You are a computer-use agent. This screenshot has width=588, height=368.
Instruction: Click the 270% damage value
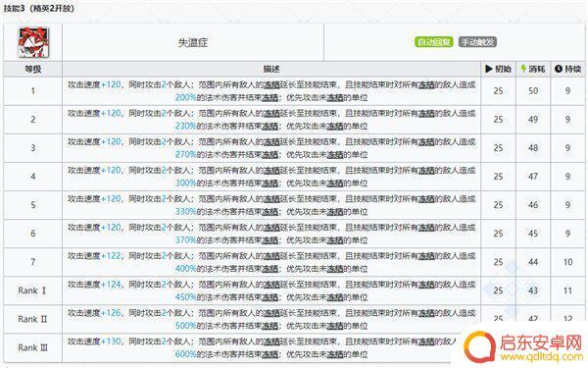[x=185, y=155]
